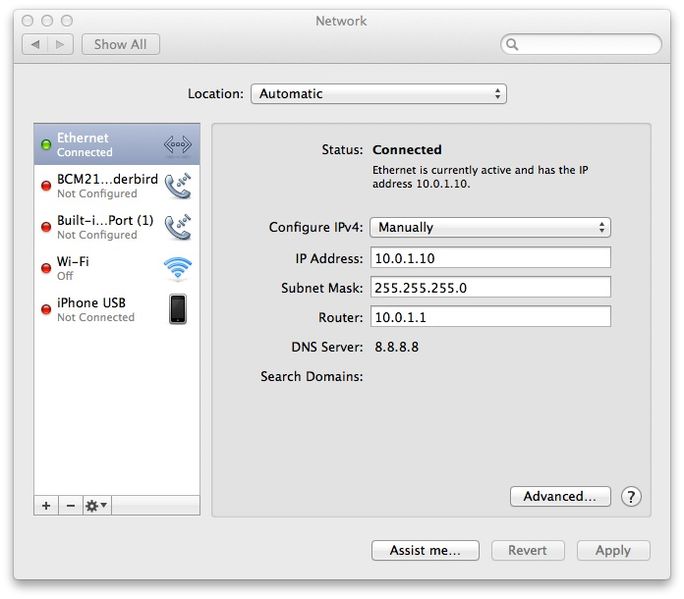The width and height of the screenshot is (684, 599).
Task: Focus the System Preferences search box
Action: tap(581, 44)
